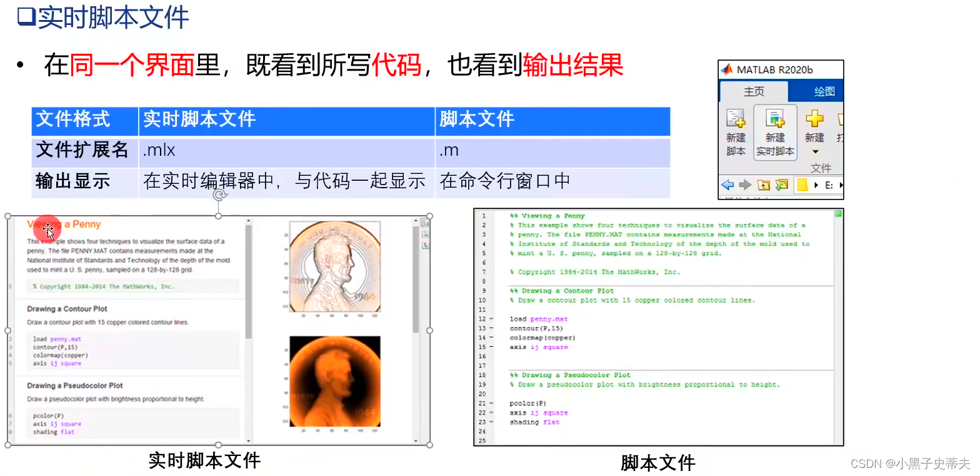Viewport: 980px width, 476px height.
Task: Click 'contour(P,15)' on script line 13
Action: pos(536,328)
